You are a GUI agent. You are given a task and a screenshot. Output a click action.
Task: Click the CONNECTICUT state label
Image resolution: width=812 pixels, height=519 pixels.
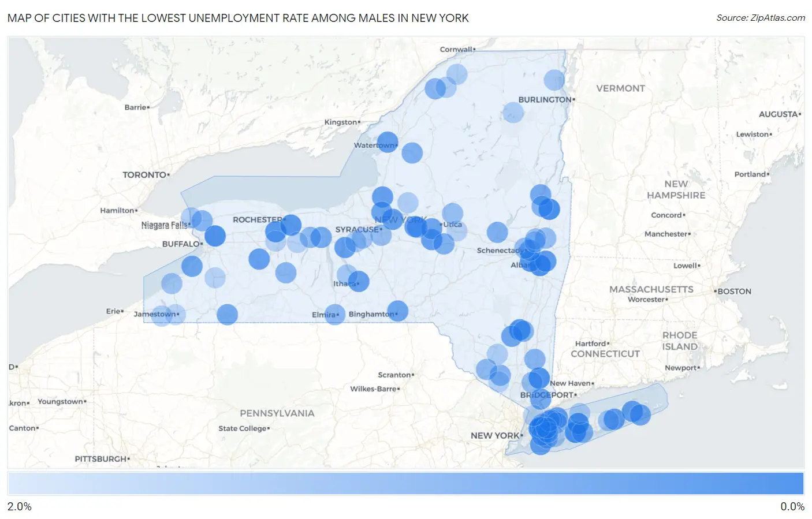coord(605,354)
